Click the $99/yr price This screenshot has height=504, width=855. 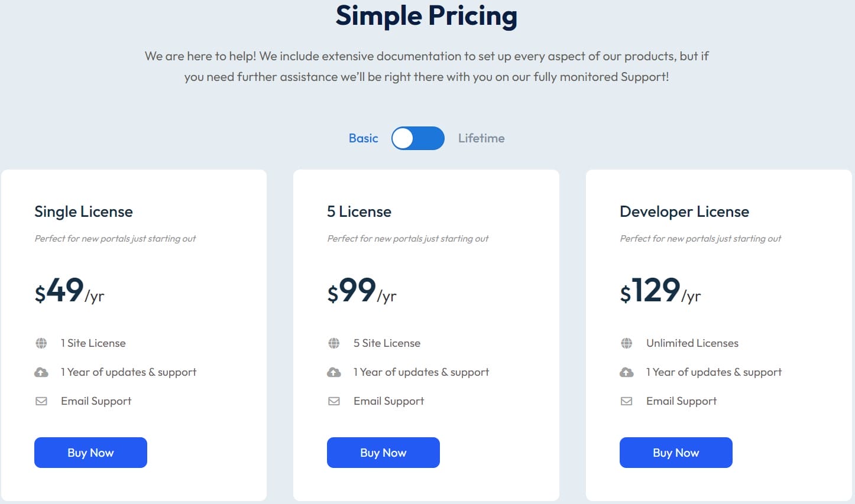pyautogui.click(x=361, y=291)
